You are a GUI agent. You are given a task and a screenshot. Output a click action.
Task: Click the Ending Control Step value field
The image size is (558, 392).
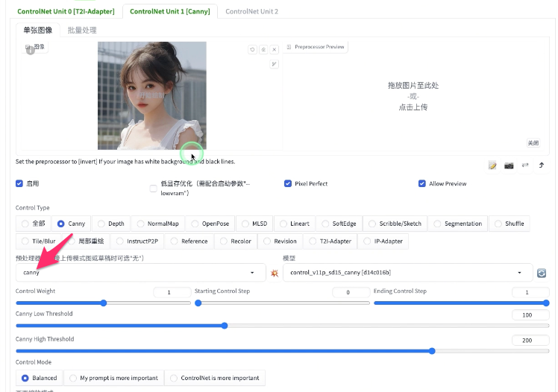click(530, 292)
